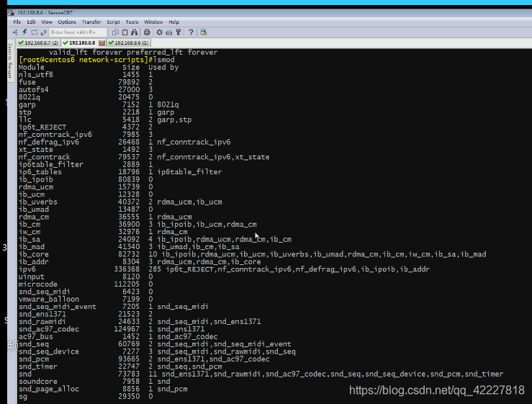Click the ib_ipoib module name in first column
The width and height of the screenshot is (532, 404).
pyautogui.click(x=36, y=179)
